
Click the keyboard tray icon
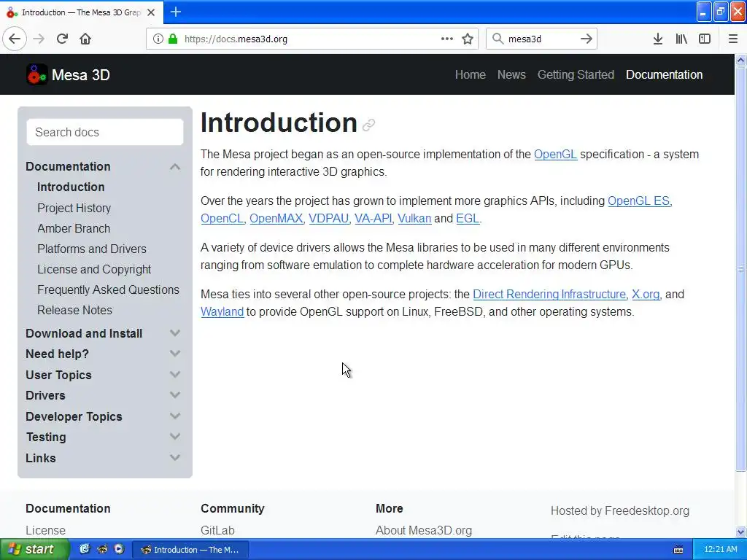coord(678,550)
